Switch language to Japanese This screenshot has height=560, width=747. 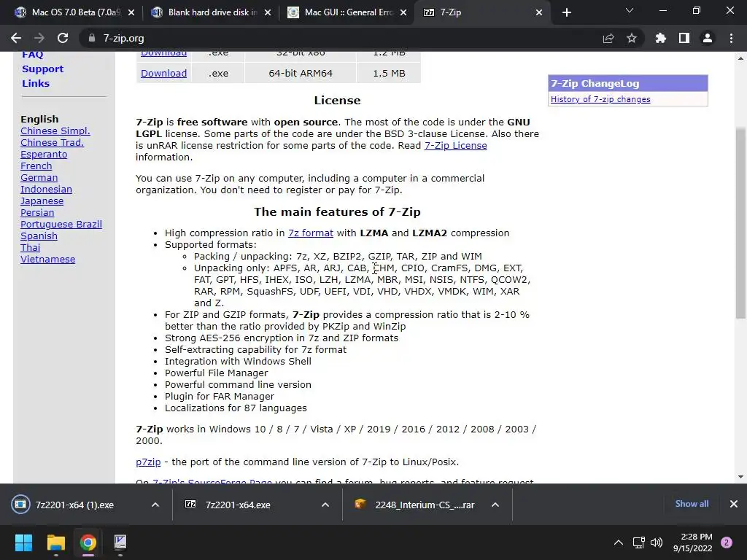pos(42,201)
